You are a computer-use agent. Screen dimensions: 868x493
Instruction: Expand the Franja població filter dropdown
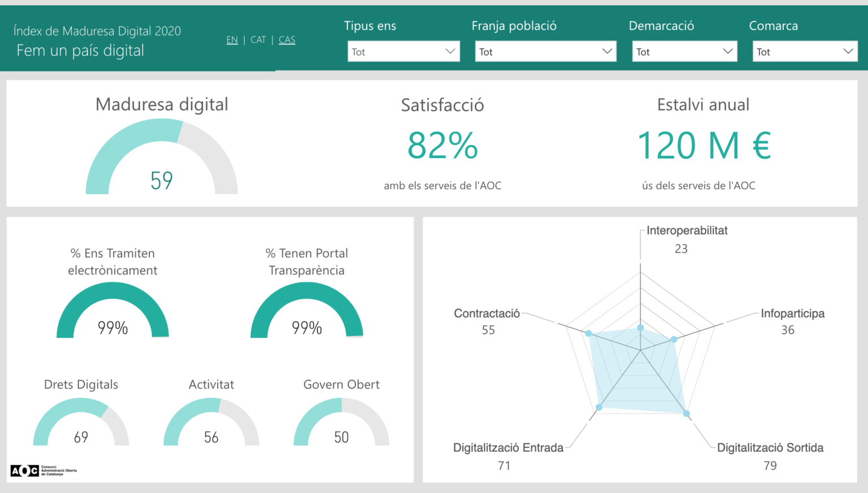[545, 51]
